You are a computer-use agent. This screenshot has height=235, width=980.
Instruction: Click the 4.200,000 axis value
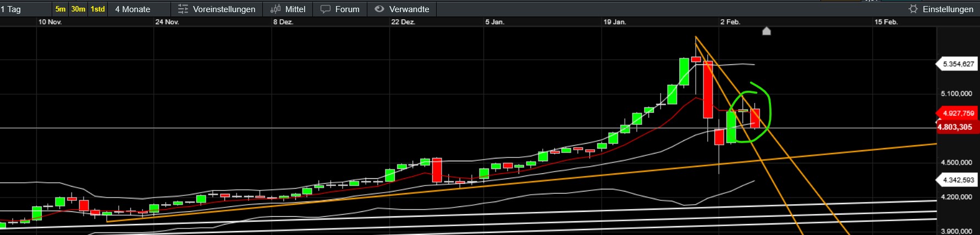click(x=956, y=197)
